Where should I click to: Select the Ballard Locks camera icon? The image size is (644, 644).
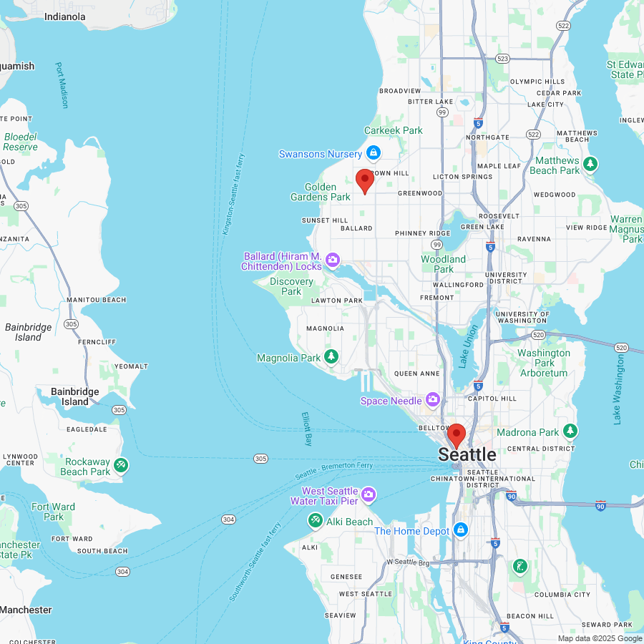[x=332, y=260]
